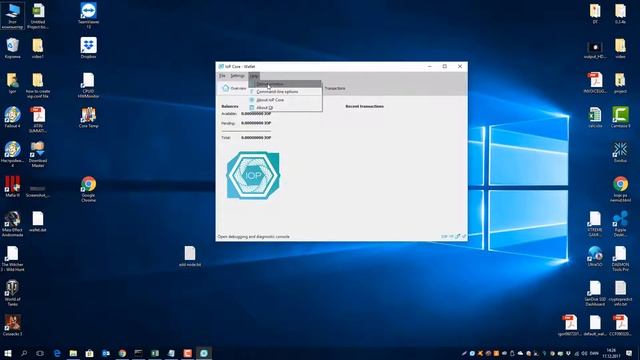
Task: Close the open Help menu in the menu bar
Action: 254,76
